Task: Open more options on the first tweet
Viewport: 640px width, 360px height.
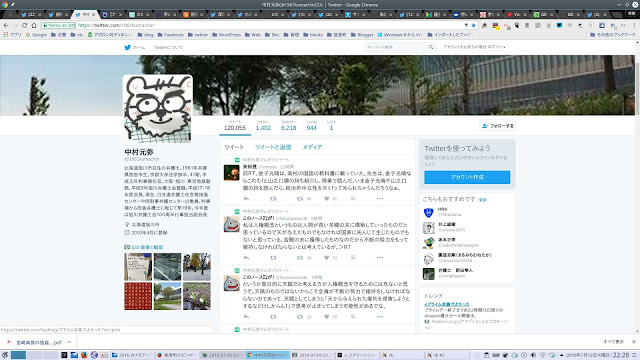Action: tap(380, 199)
